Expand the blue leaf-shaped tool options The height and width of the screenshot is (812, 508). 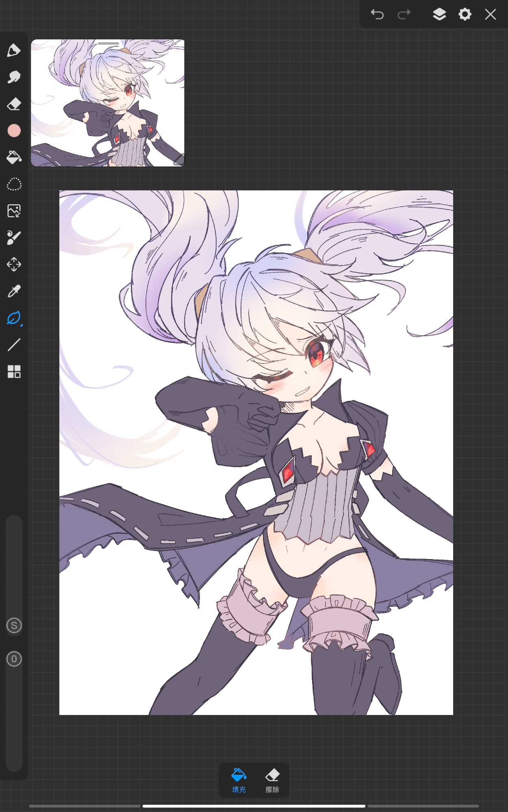(14, 318)
